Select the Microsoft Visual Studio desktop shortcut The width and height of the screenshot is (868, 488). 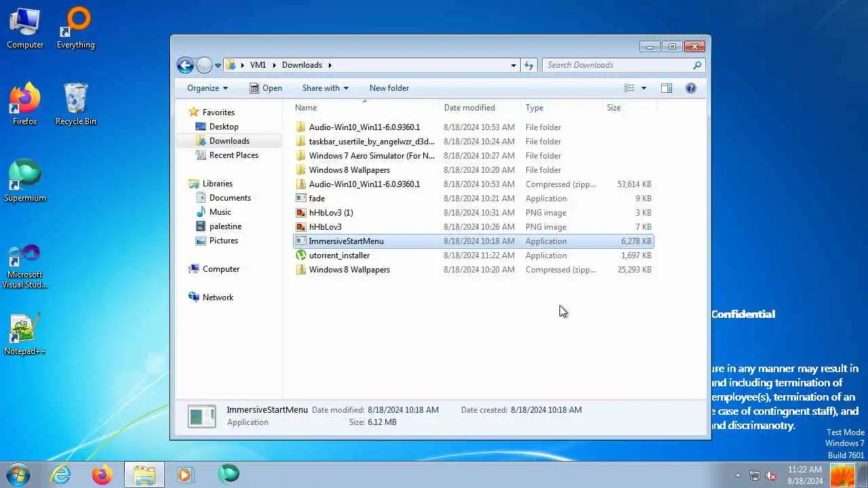tap(25, 266)
